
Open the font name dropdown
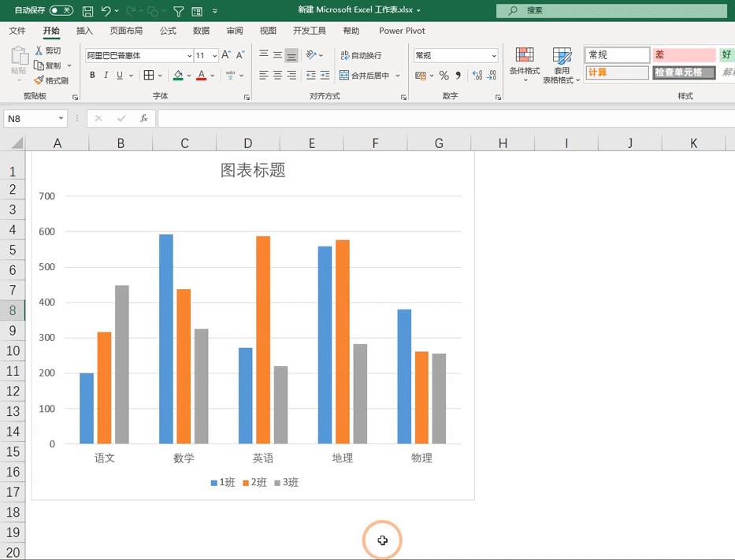(x=189, y=55)
